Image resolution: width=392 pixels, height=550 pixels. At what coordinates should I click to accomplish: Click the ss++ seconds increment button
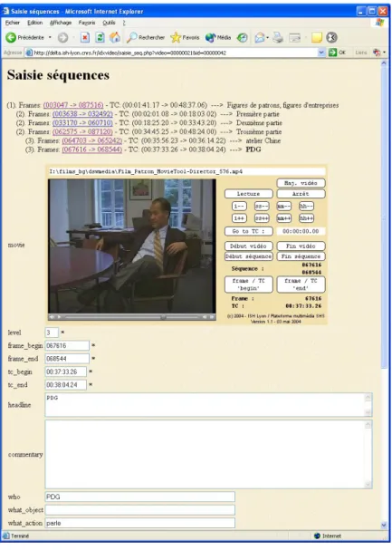(x=262, y=218)
